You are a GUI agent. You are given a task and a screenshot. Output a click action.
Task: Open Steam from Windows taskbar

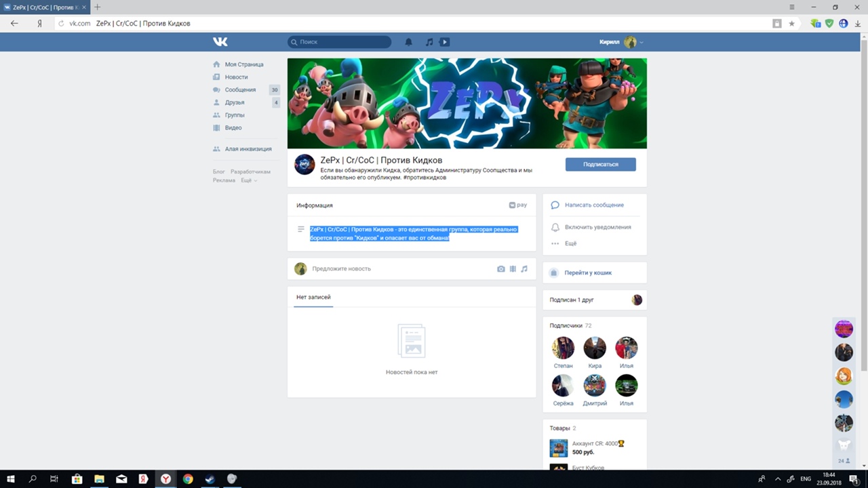click(x=210, y=479)
